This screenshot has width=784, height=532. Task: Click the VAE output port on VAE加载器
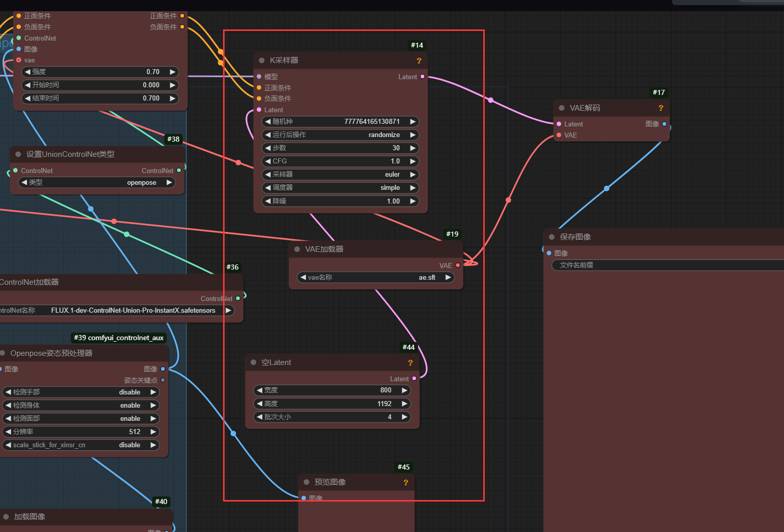click(458, 265)
